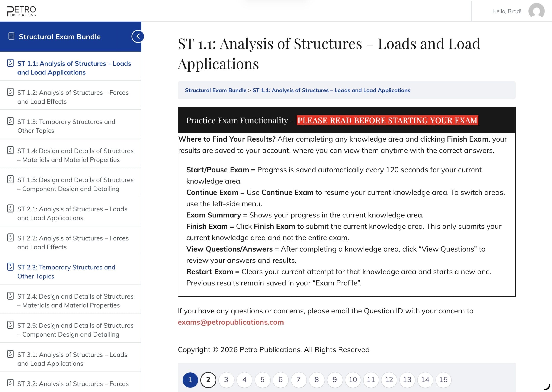Open ST 2.4 Materials and Material Properties
The image size is (552, 392).
pyautogui.click(x=75, y=301)
